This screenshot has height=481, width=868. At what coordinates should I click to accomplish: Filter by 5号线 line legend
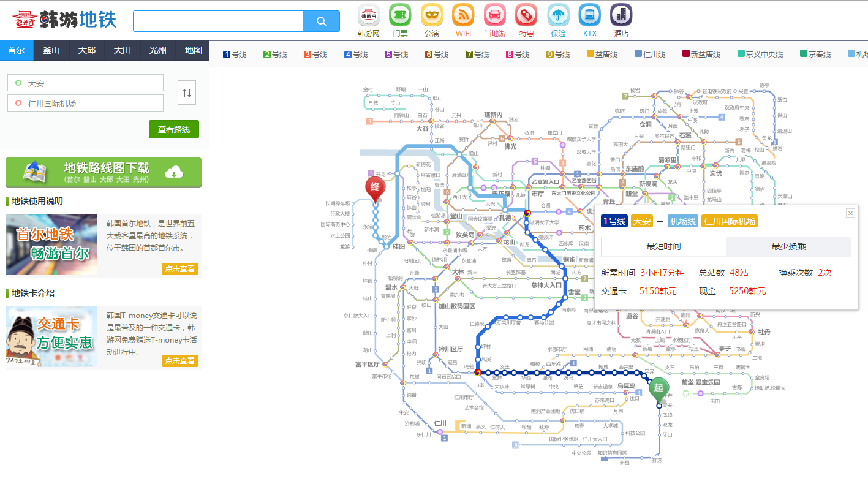[x=396, y=55]
